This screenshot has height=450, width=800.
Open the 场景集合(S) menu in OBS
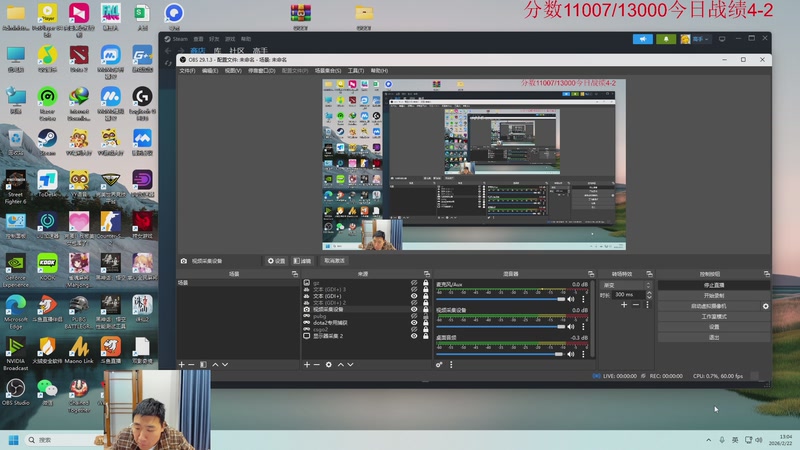328,71
